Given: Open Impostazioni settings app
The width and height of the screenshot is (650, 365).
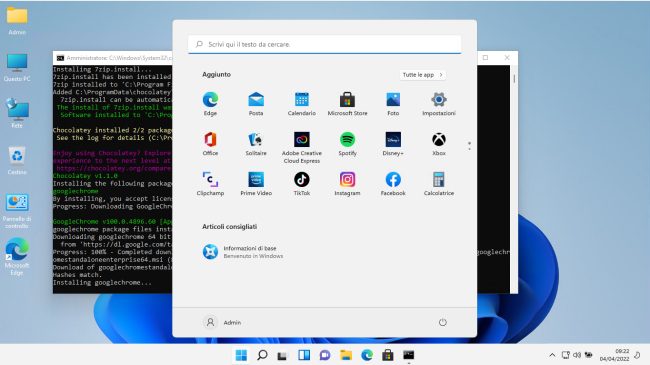Looking at the screenshot, I should [x=439, y=104].
